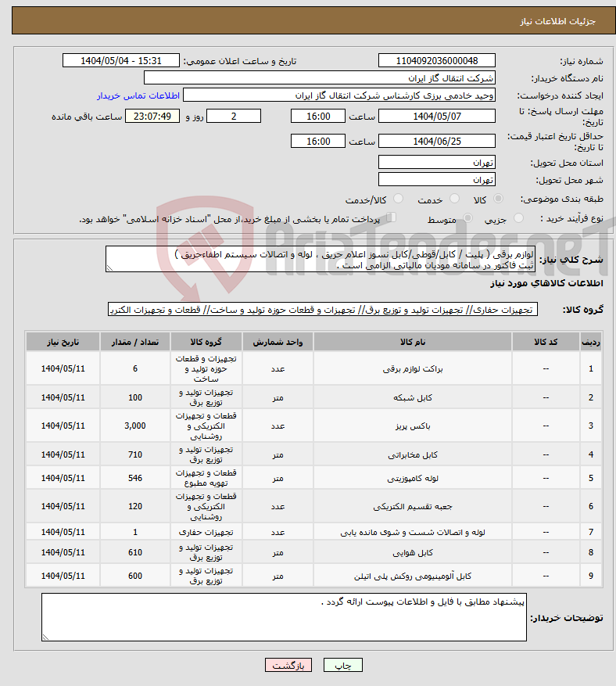Open the اطلاعات تماس خریدار link

(138, 95)
